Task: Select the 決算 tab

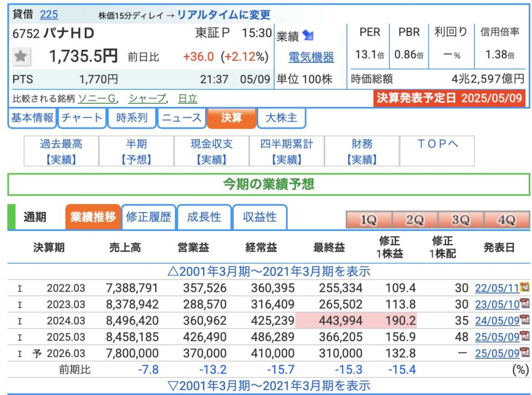Action: 231,118
